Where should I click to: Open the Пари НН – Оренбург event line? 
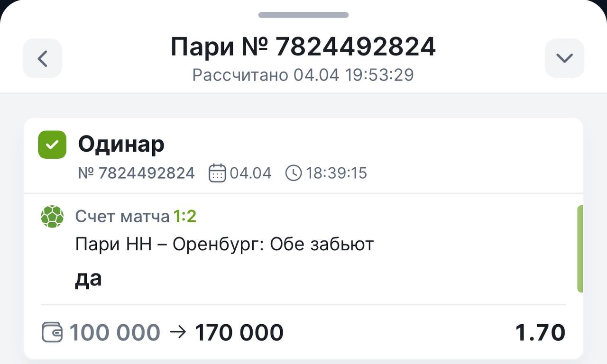(x=225, y=245)
